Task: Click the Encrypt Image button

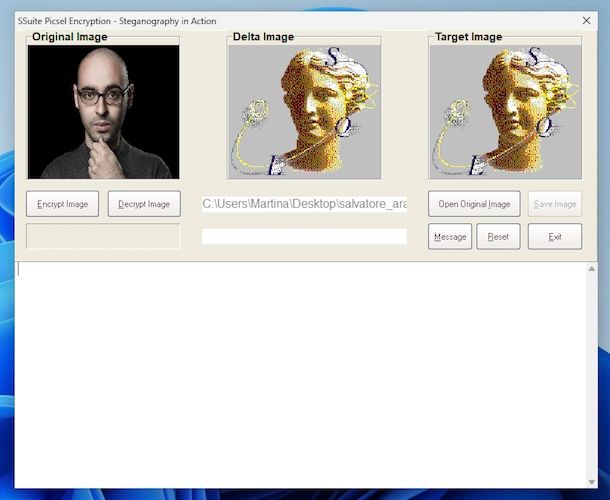Action: 62,204
